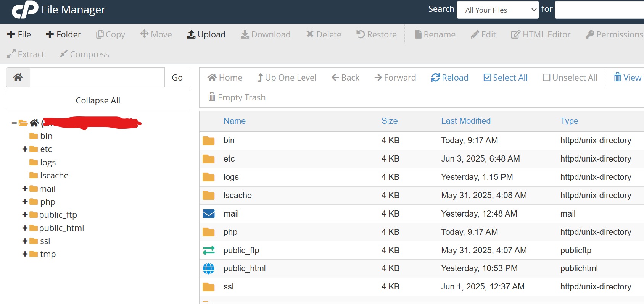Open the All Your Files search dropdown
This screenshot has height=304, width=644.
pyautogui.click(x=498, y=10)
